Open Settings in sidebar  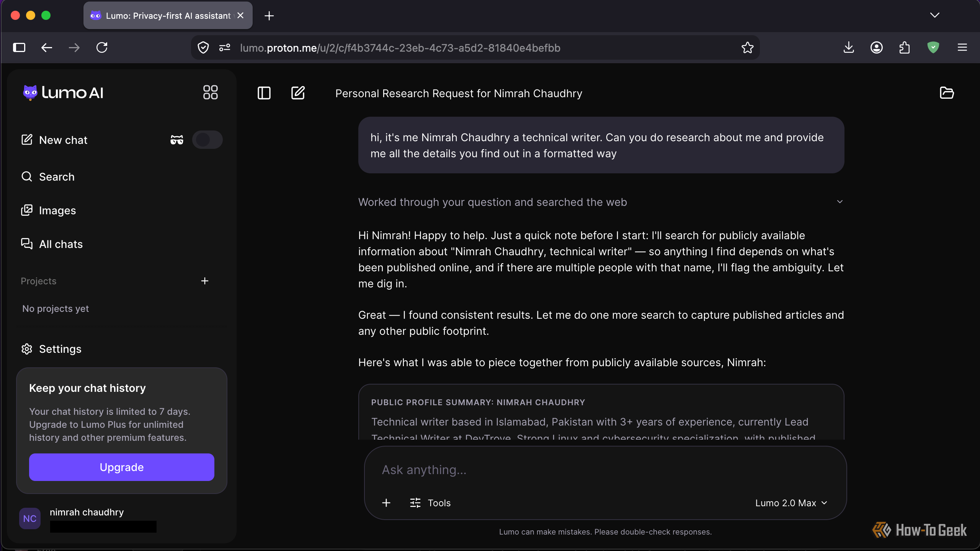[51, 349]
